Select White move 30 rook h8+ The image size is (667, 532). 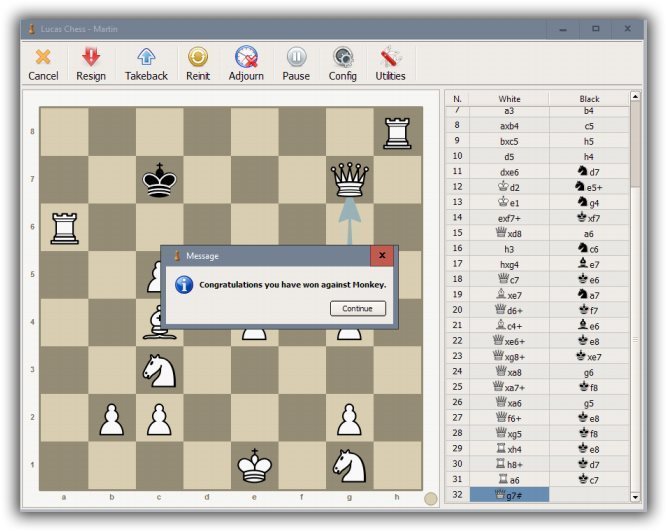[509, 464]
